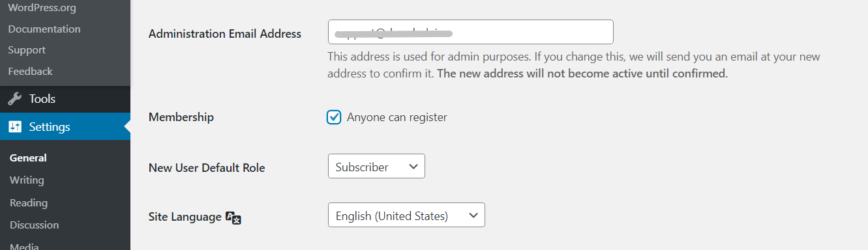Toggle the Anyone can register checkbox

[x=334, y=117]
